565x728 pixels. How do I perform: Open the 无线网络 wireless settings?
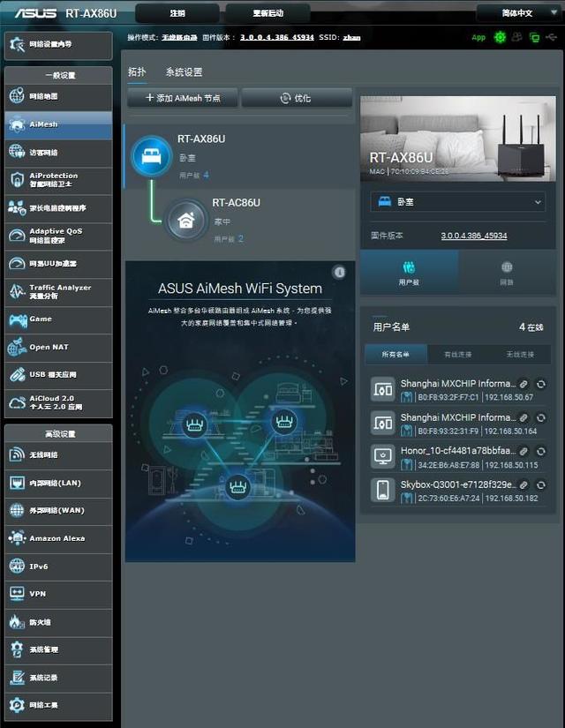[x=58, y=455]
